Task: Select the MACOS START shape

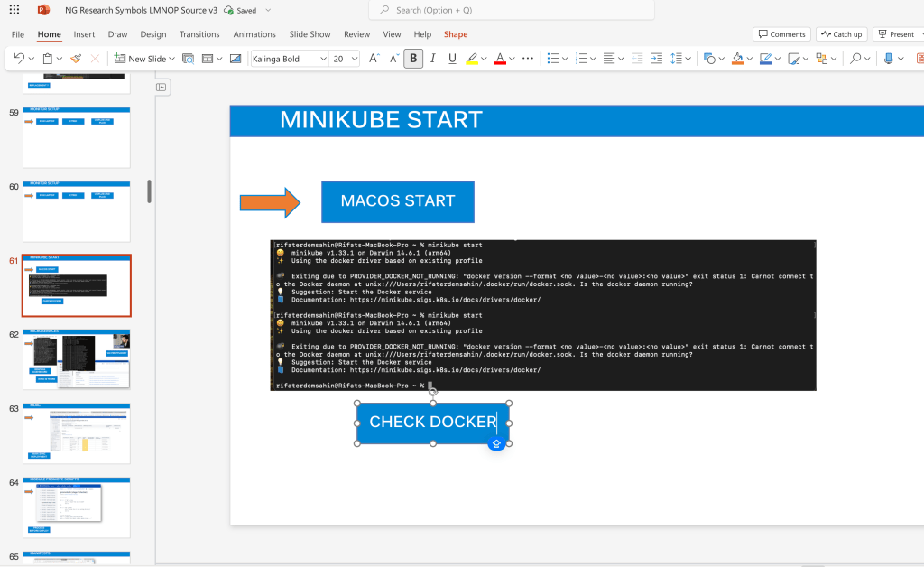Action: point(398,202)
